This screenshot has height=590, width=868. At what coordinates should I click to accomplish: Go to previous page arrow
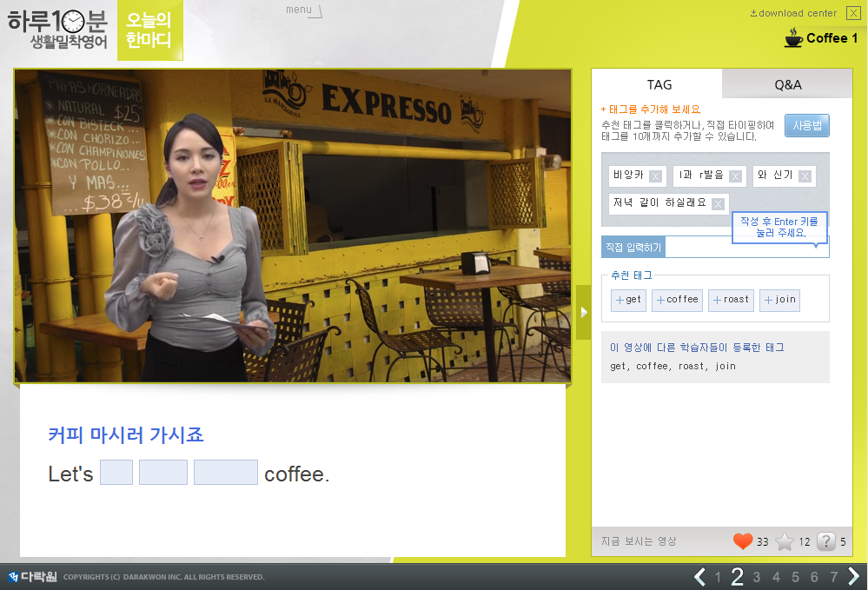[699, 576]
